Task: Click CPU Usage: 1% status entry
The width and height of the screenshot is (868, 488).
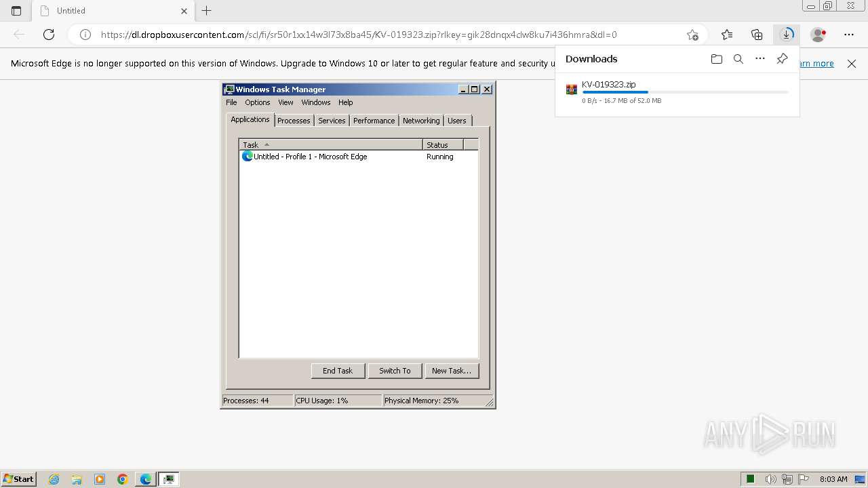Action: pyautogui.click(x=338, y=401)
